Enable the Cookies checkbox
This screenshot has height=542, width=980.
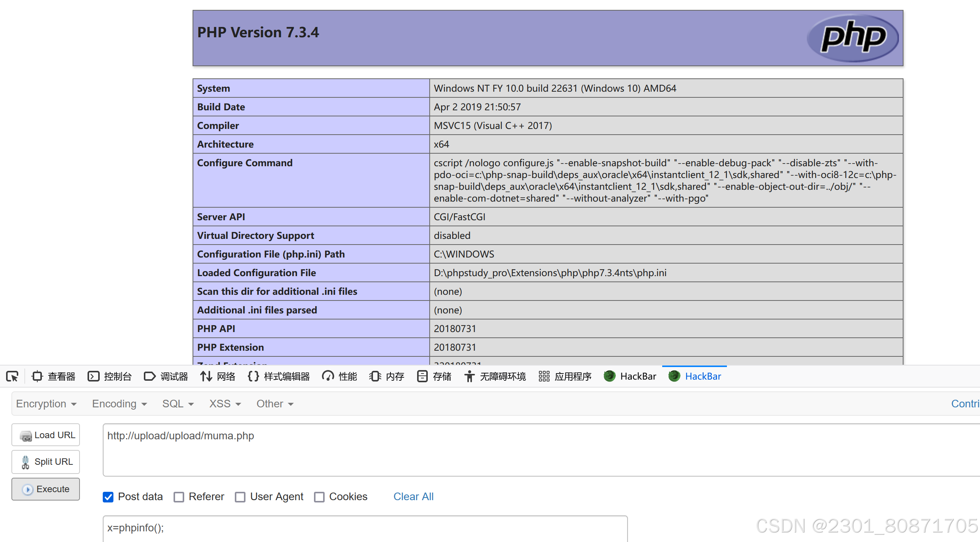[x=319, y=497]
